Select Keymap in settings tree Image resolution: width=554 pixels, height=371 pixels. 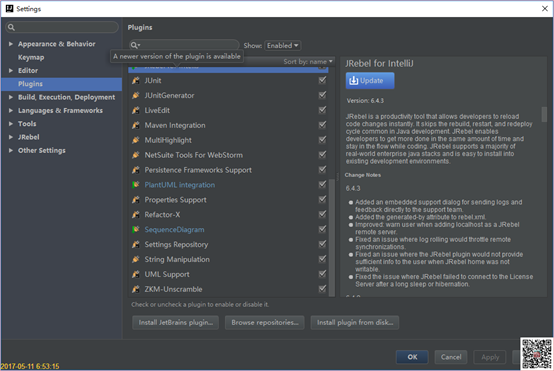click(x=31, y=57)
